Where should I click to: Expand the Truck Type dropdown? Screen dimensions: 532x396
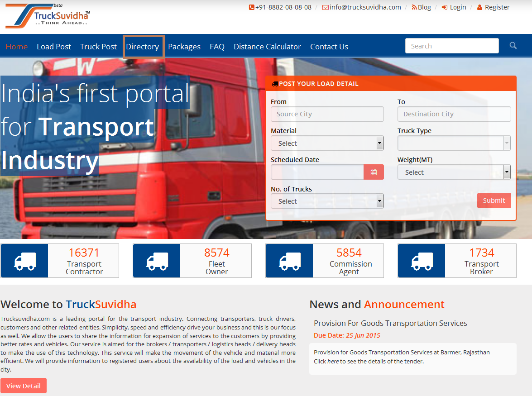coord(454,143)
